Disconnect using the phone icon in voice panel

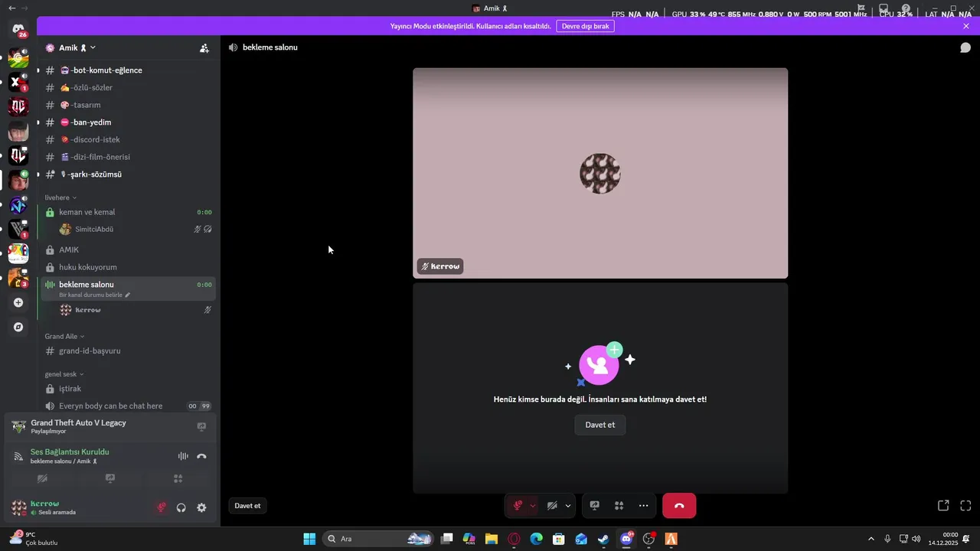201,456
